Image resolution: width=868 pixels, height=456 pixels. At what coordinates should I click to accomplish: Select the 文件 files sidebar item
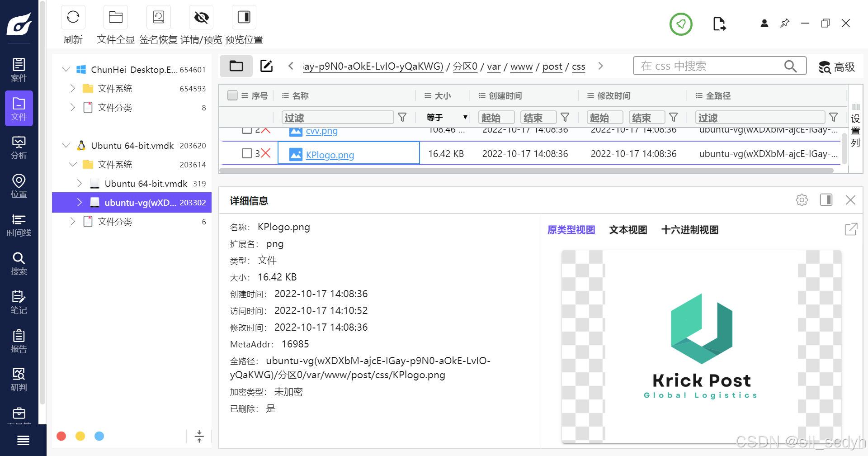coord(19,109)
